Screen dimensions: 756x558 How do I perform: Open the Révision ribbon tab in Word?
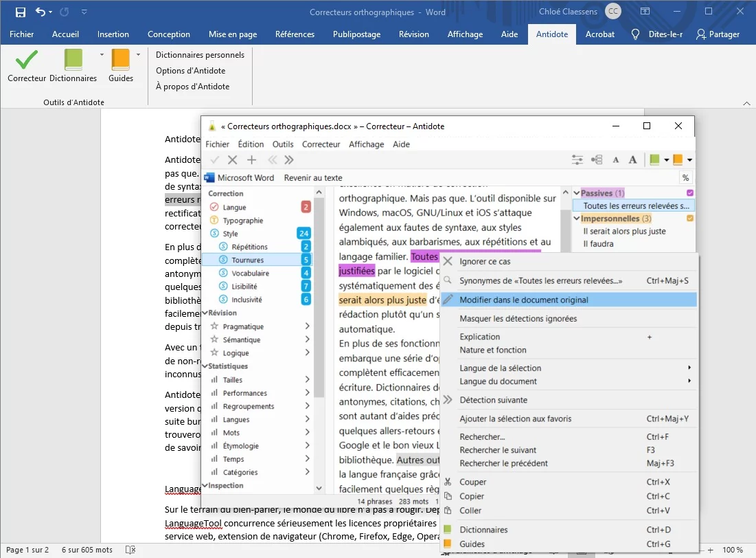click(x=413, y=34)
